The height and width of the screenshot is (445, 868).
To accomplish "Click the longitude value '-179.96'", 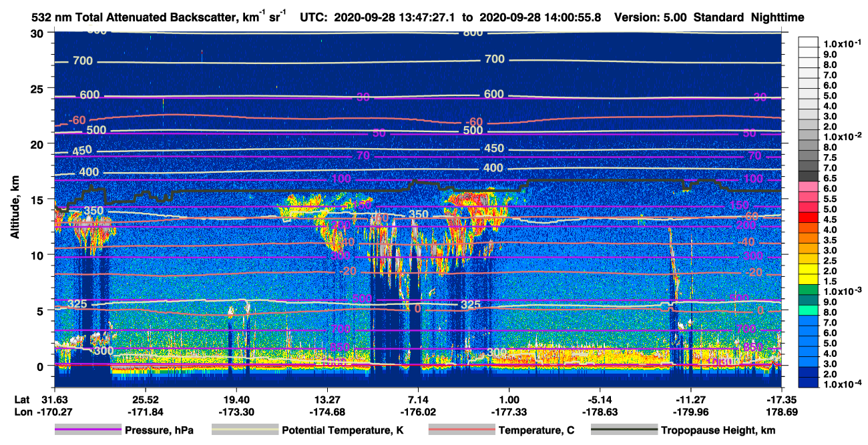I will pyautogui.click(x=690, y=412).
